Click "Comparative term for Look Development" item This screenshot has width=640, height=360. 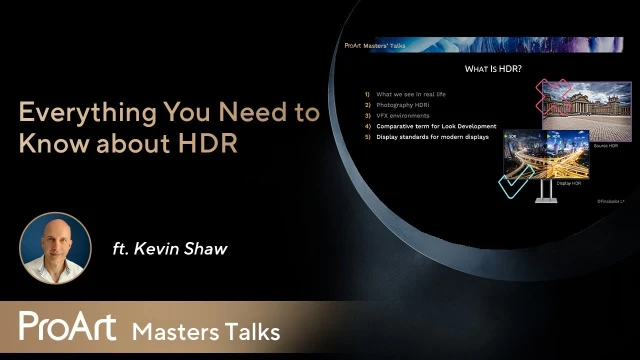pos(436,126)
